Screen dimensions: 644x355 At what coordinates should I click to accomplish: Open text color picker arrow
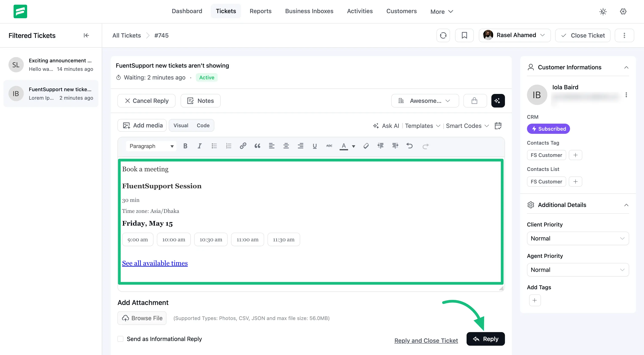[354, 146]
